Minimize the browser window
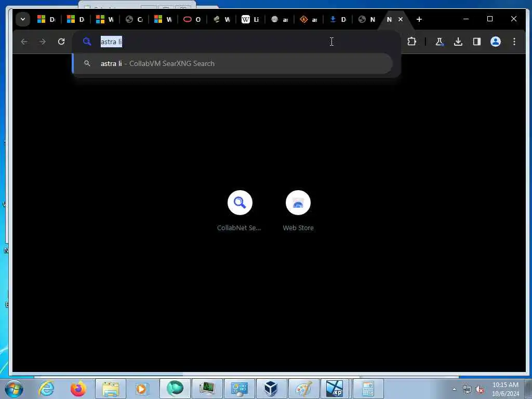Image resolution: width=532 pixels, height=399 pixels. tap(466, 19)
